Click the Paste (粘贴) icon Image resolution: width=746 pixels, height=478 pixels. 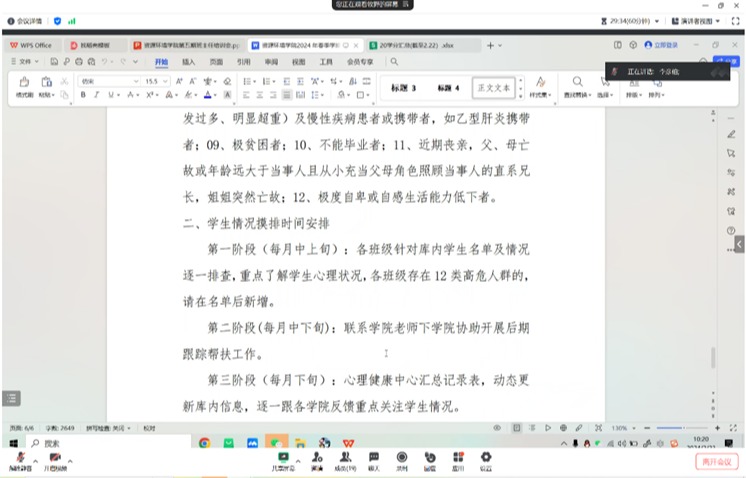[46, 83]
